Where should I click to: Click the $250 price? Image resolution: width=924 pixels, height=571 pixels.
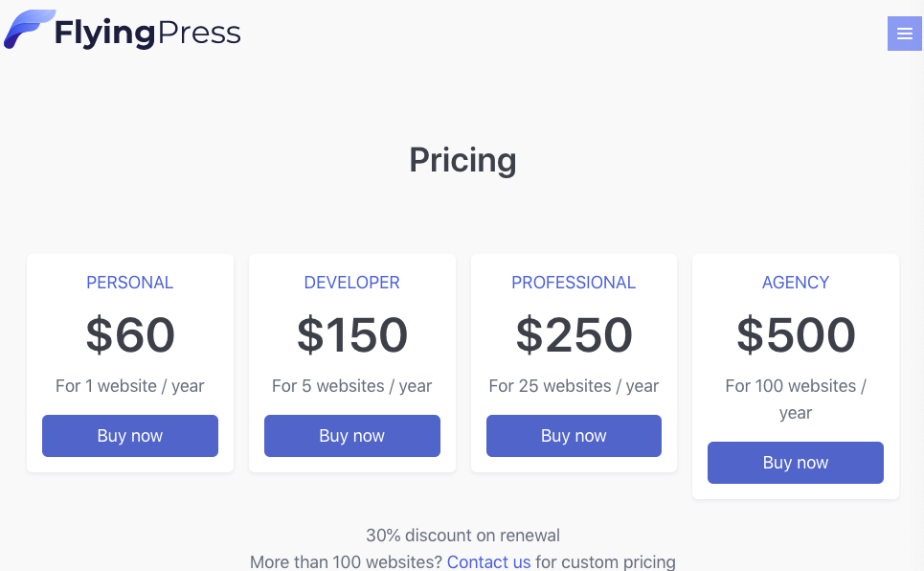tap(574, 335)
